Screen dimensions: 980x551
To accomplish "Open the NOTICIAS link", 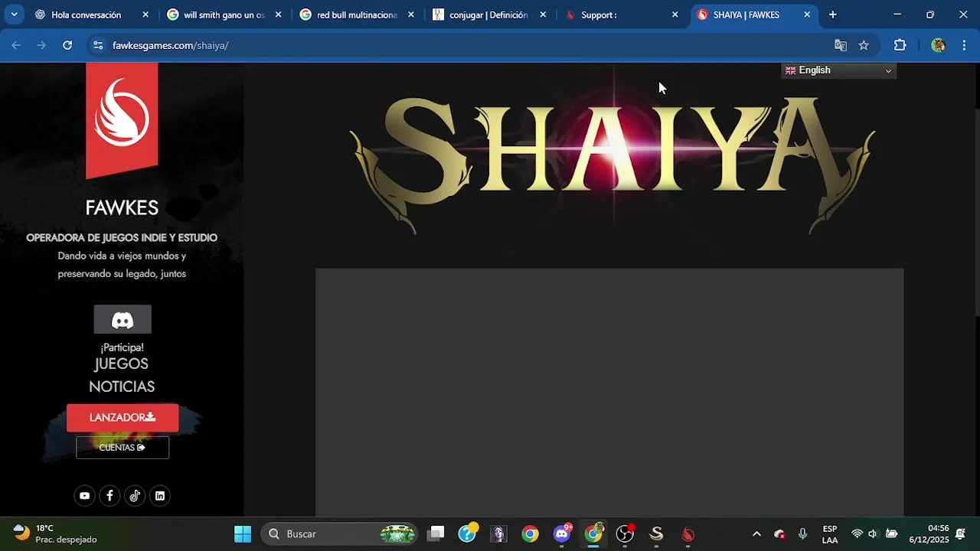I will click(122, 387).
